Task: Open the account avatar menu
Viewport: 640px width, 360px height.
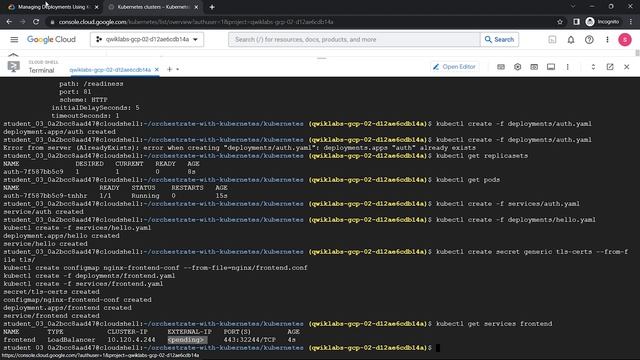Action: (x=624, y=40)
